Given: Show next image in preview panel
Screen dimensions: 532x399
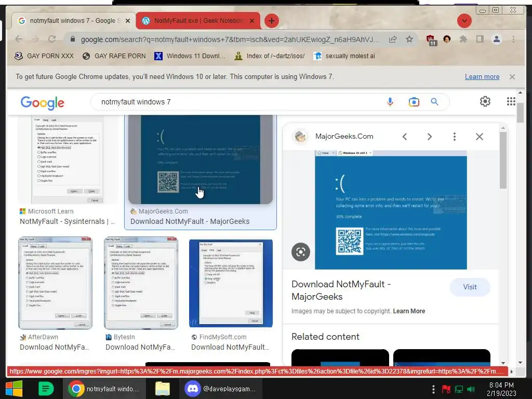Looking at the screenshot, I should pos(430,137).
